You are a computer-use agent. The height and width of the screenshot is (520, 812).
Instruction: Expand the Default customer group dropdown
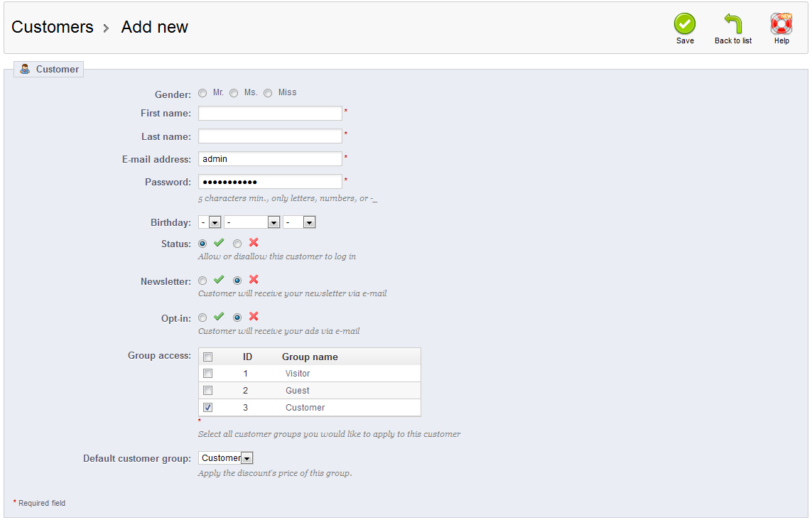(226, 458)
